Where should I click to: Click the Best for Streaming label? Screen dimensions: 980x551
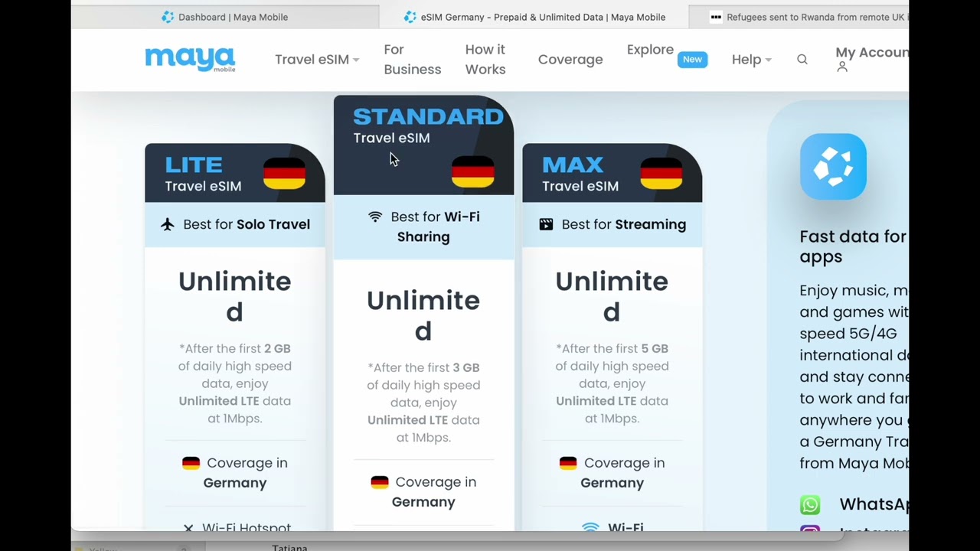[624, 224]
